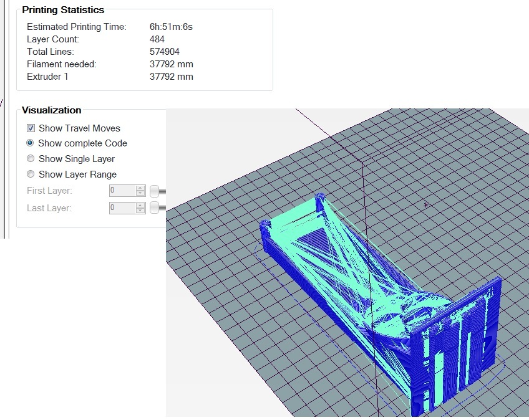
Task: Select the Show complete Code option
Action: [30, 143]
